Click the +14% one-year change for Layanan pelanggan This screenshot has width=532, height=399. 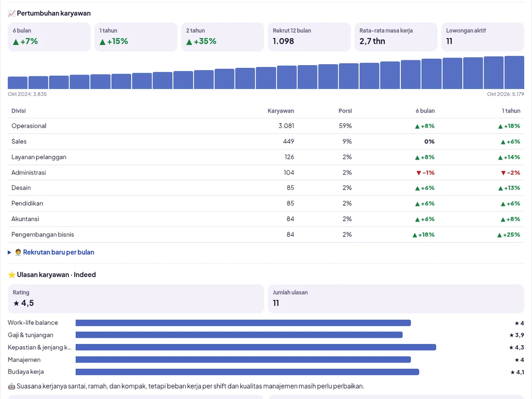click(509, 157)
